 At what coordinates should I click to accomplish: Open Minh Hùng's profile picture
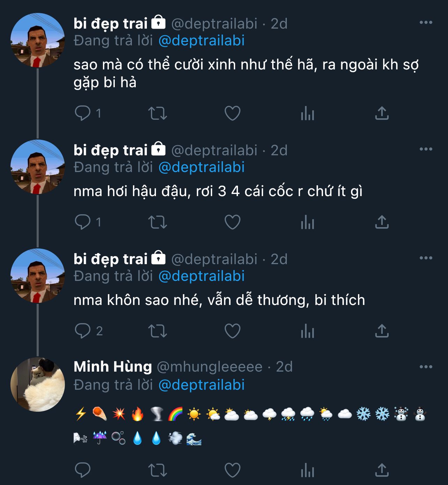coord(38,384)
